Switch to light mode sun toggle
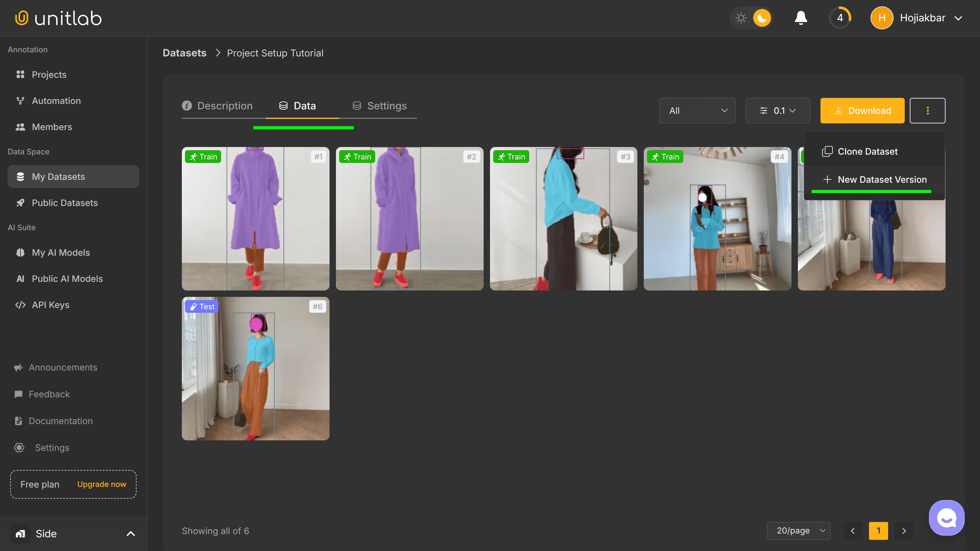980x551 pixels. tap(741, 18)
